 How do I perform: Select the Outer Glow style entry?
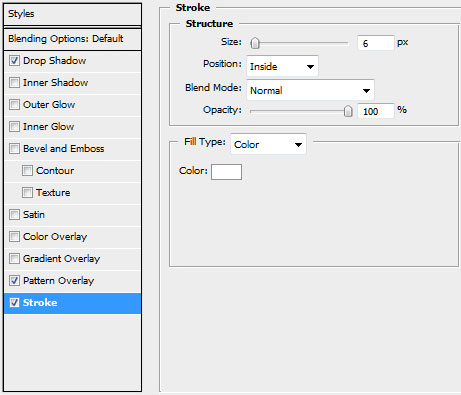pos(49,105)
